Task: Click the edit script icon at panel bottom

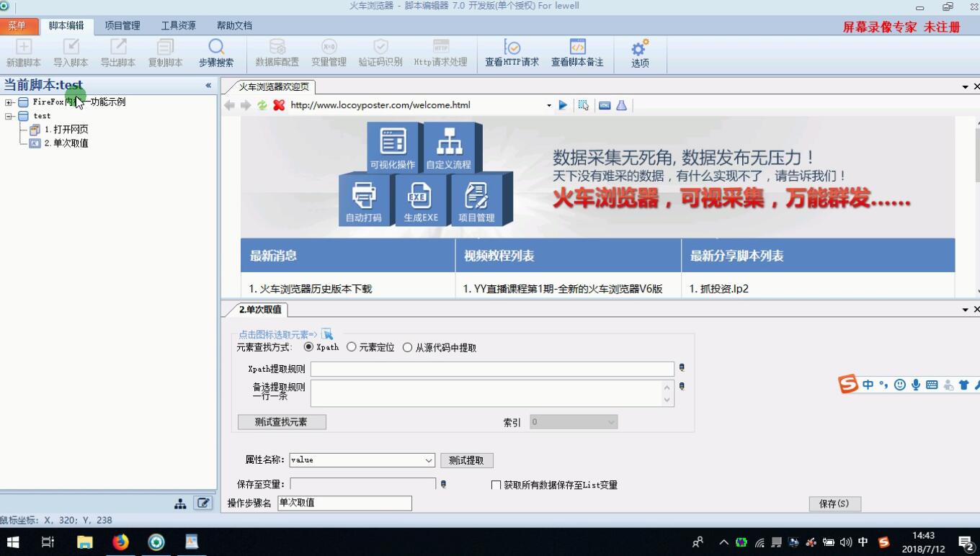Action: [x=203, y=503]
